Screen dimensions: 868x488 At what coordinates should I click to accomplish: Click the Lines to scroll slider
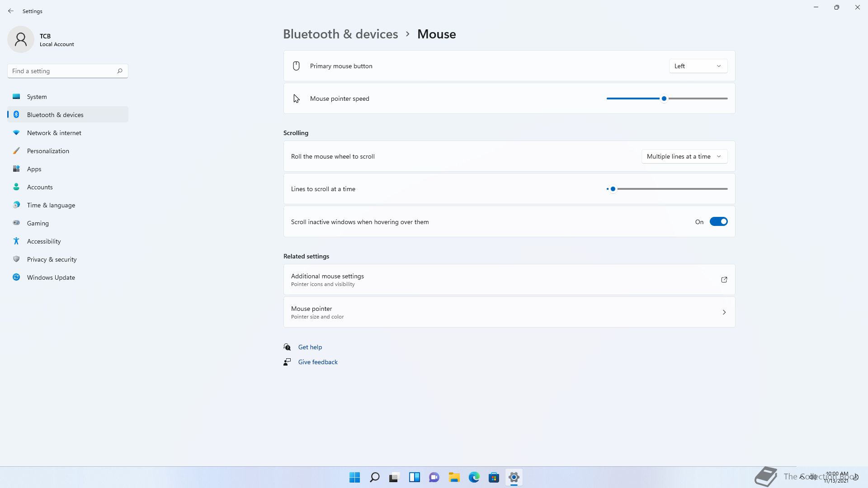point(667,189)
